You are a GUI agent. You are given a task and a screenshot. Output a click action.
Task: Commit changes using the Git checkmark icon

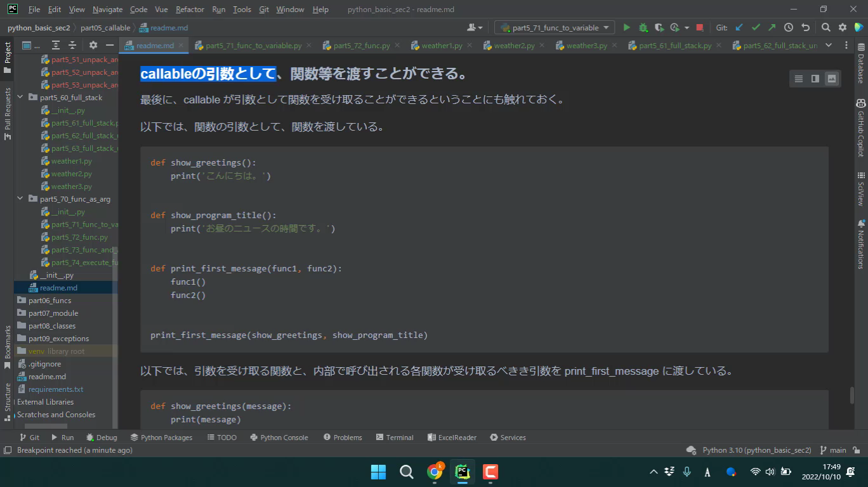pos(755,27)
